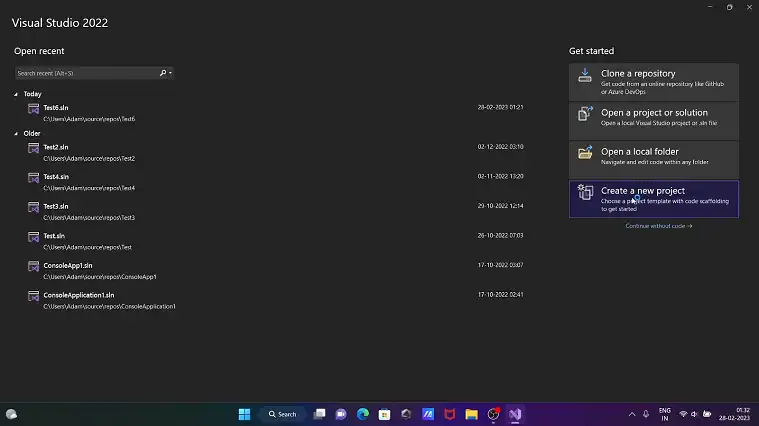Screen dimensions: 759x426
Task: Click the Open a local folder icon
Action: click(585, 152)
